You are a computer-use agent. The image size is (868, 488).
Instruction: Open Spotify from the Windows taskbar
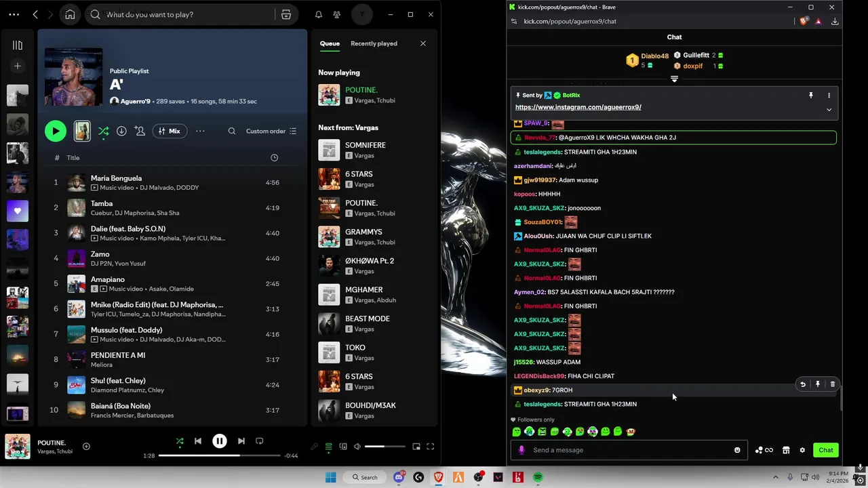[x=538, y=477]
